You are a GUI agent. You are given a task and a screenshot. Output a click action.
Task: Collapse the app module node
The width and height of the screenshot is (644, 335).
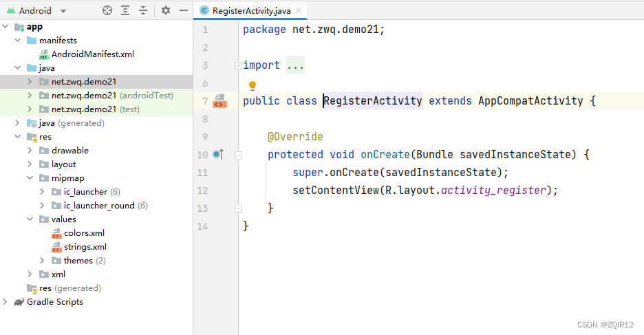[x=6, y=27]
